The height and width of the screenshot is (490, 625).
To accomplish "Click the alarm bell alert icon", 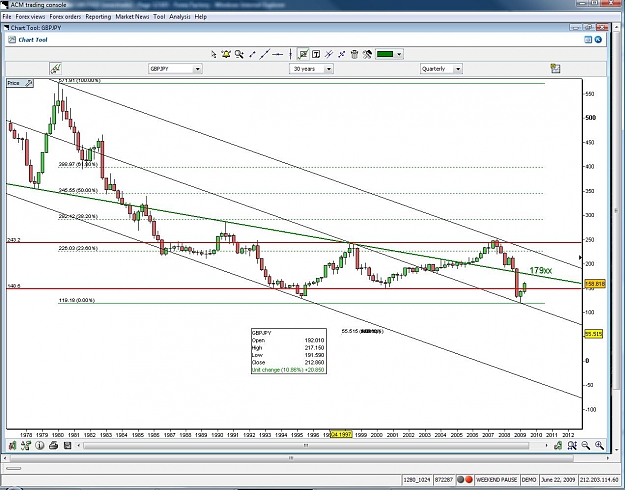I will pyautogui.click(x=226, y=54).
